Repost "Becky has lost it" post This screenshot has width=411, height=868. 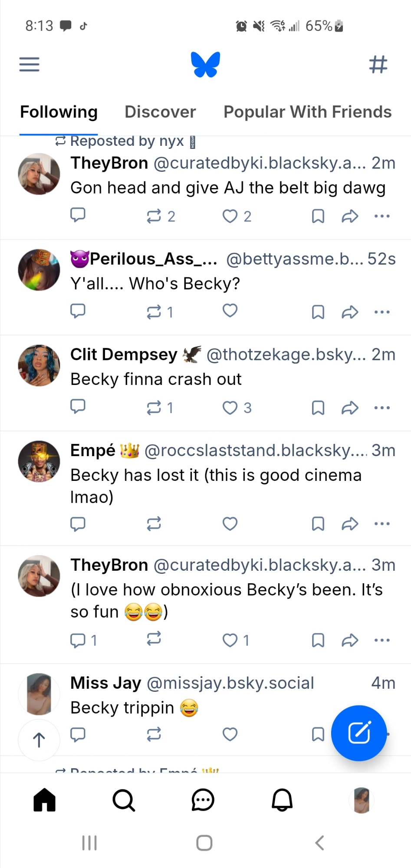click(154, 524)
